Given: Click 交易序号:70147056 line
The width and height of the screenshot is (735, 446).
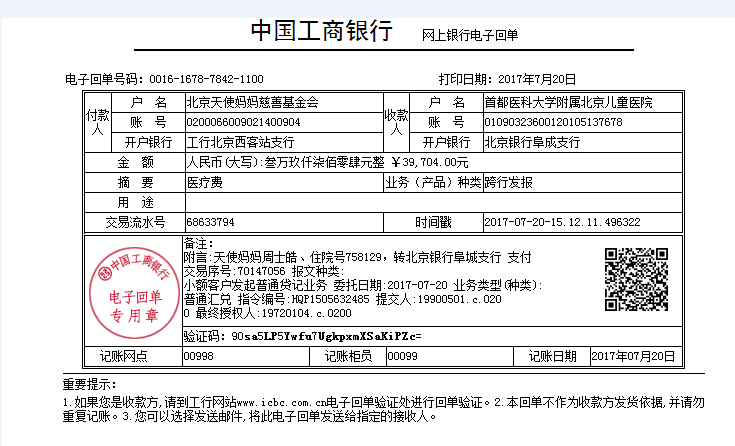Looking at the screenshot, I should tap(264, 271).
